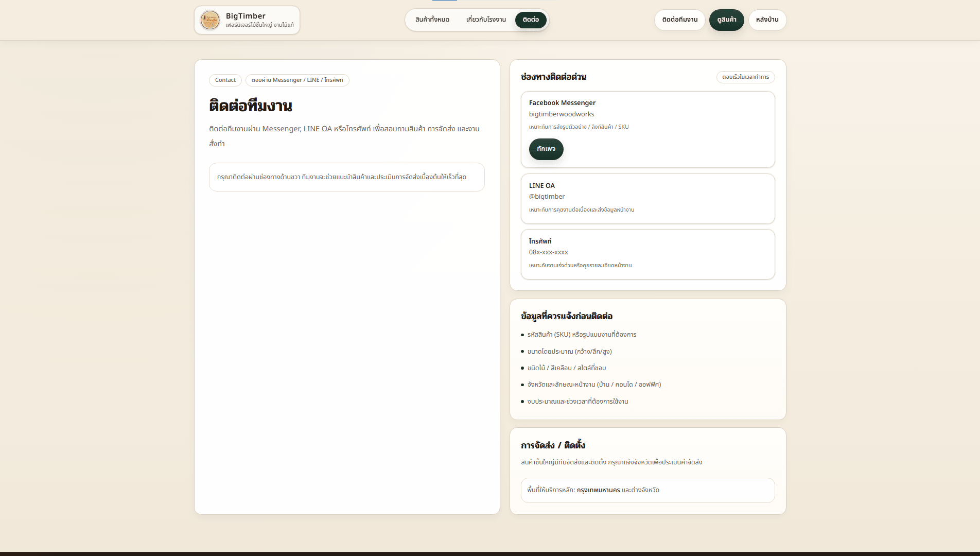The height and width of the screenshot is (556, 980).
Task: Select the Facebook Messenger card title
Action: coord(562,103)
